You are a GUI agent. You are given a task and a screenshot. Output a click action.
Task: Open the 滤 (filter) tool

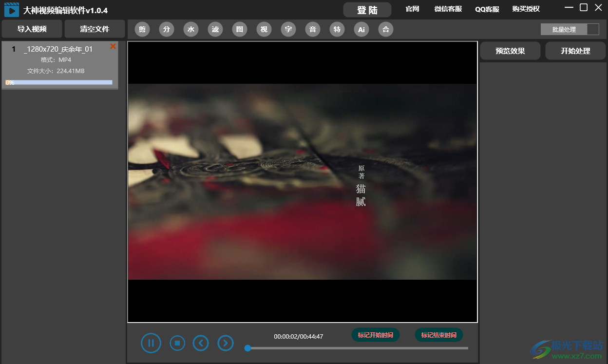pyautogui.click(x=215, y=29)
